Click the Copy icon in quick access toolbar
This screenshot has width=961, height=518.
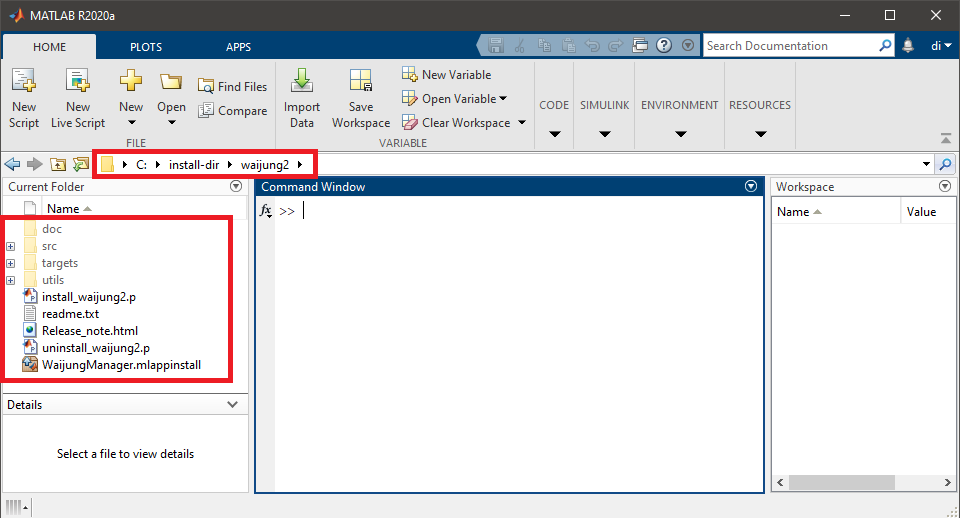[544, 45]
